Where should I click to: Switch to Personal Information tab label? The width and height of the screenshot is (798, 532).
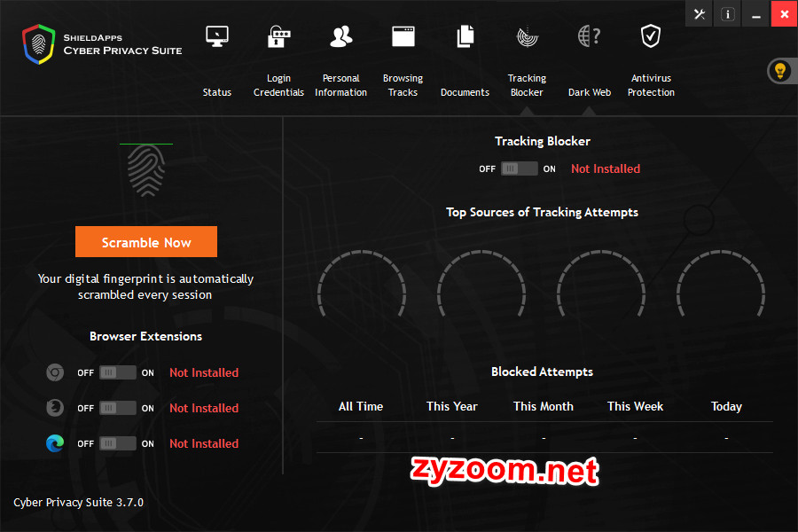point(341,85)
